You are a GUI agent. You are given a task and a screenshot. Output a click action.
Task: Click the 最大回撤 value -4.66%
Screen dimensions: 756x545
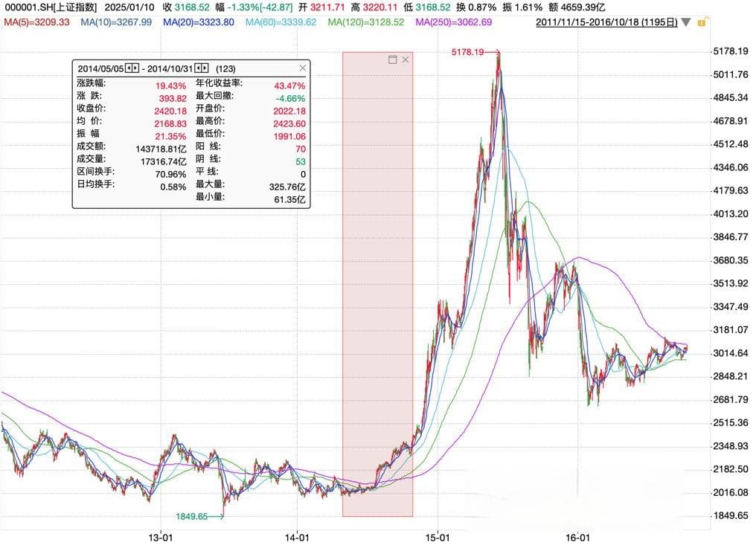tap(290, 98)
